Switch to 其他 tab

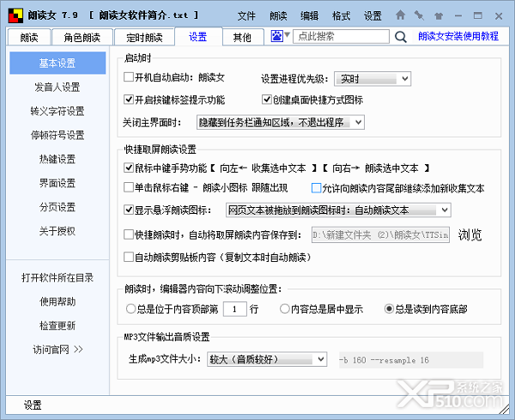(242, 37)
